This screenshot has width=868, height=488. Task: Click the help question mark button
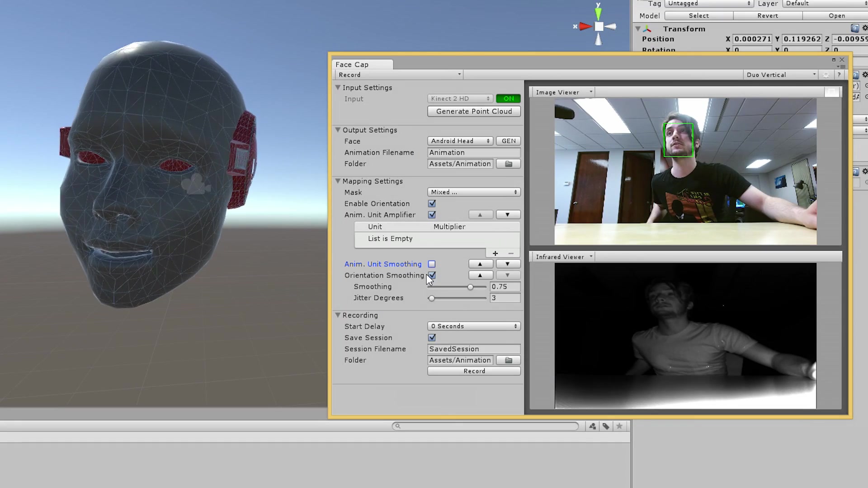839,75
